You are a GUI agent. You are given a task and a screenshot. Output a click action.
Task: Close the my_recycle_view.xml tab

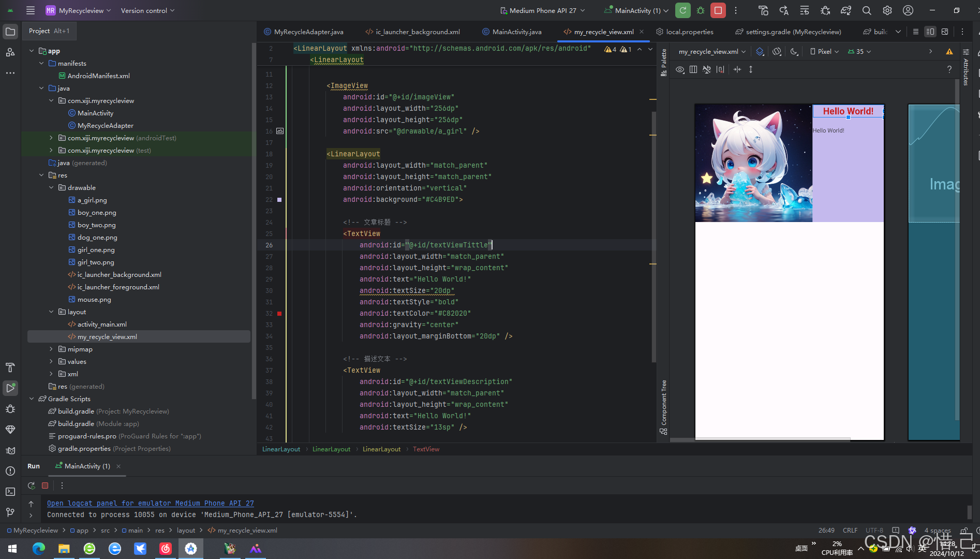pos(642,32)
